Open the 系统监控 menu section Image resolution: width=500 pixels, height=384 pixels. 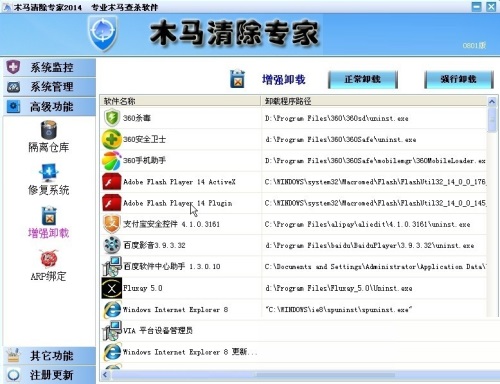point(49,67)
